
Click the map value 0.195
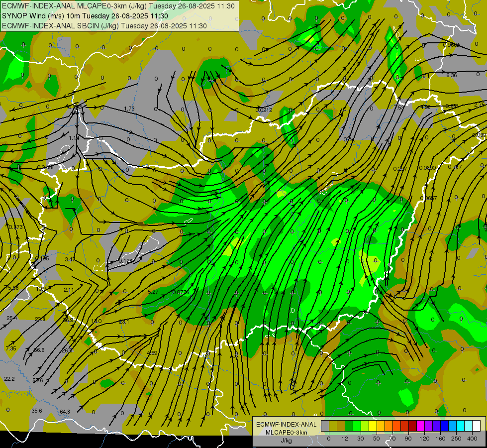pos(42,259)
